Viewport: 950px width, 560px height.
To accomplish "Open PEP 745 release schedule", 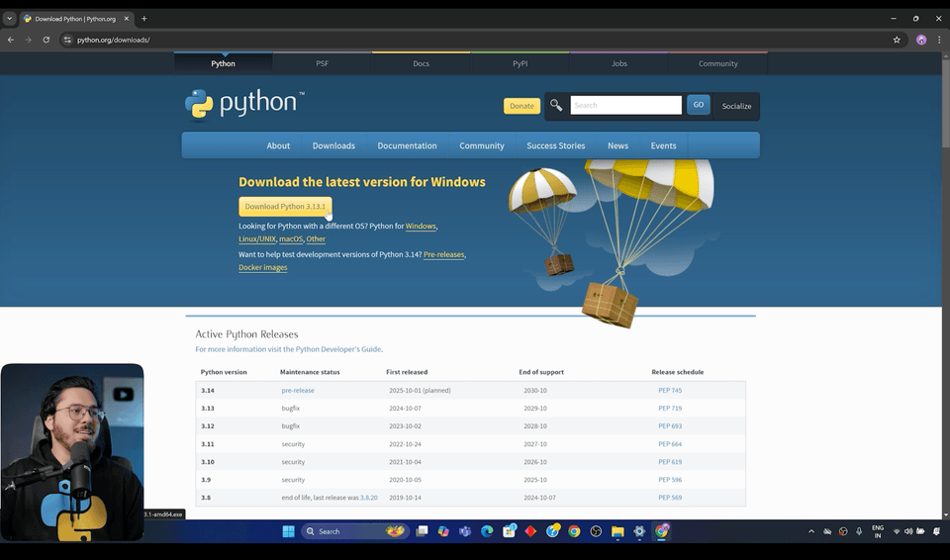I will click(x=670, y=390).
